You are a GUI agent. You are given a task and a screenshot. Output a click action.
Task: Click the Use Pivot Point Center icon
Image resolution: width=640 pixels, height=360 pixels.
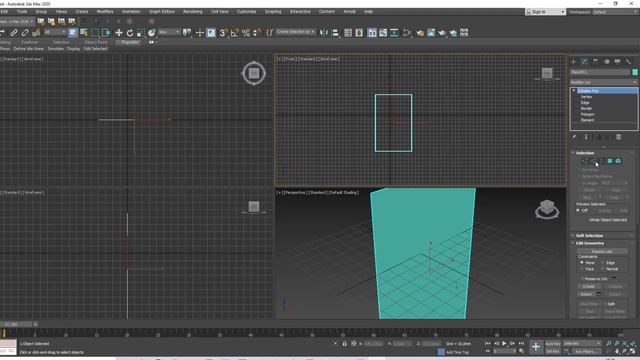click(187, 33)
